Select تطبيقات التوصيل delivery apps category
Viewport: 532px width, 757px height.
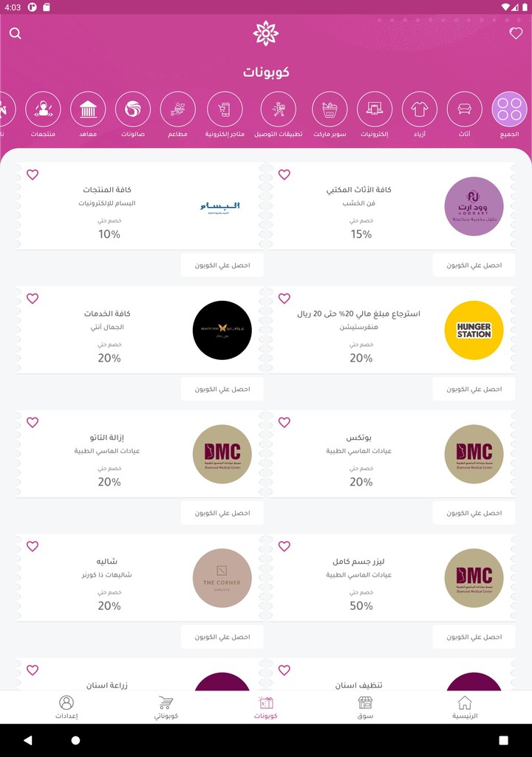click(279, 110)
